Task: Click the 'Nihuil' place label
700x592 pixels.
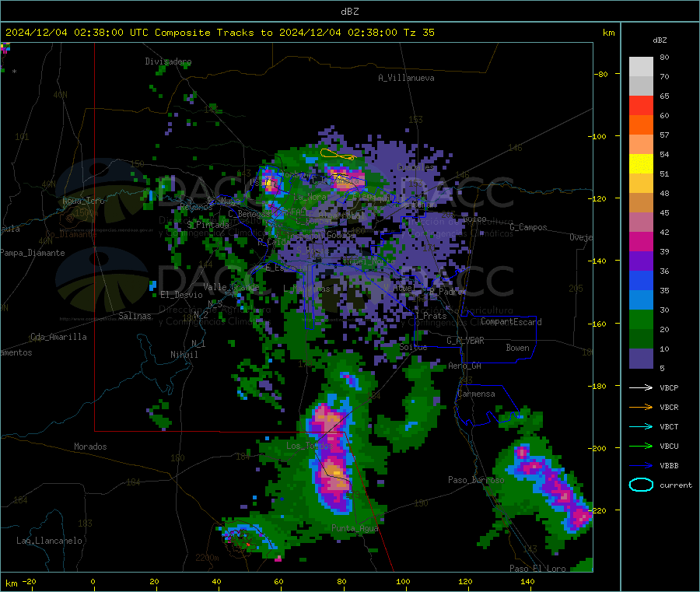Action: [x=184, y=355]
